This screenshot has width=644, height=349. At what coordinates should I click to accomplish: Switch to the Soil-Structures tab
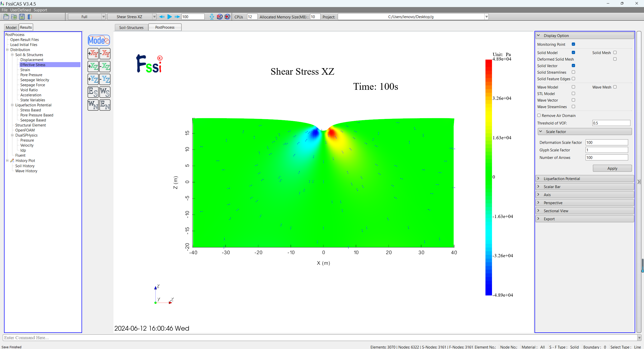[x=131, y=27]
